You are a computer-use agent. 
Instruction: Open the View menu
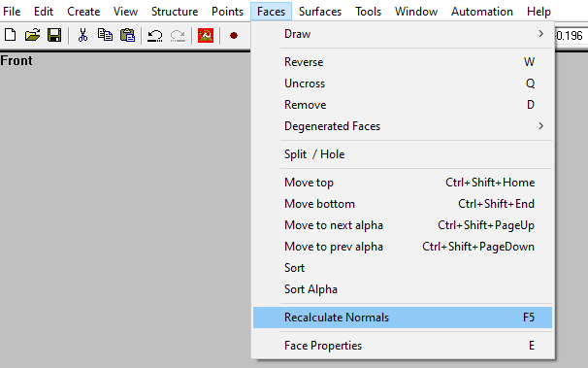[125, 12]
